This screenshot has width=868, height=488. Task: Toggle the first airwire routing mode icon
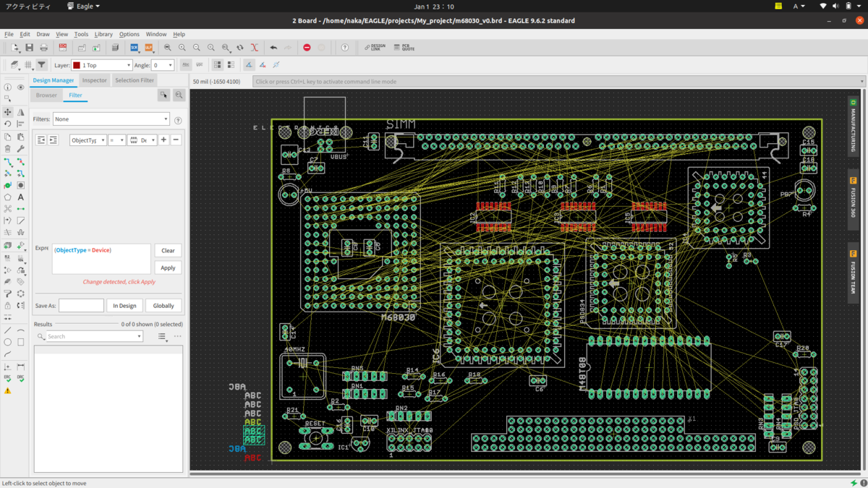(249, 65)
